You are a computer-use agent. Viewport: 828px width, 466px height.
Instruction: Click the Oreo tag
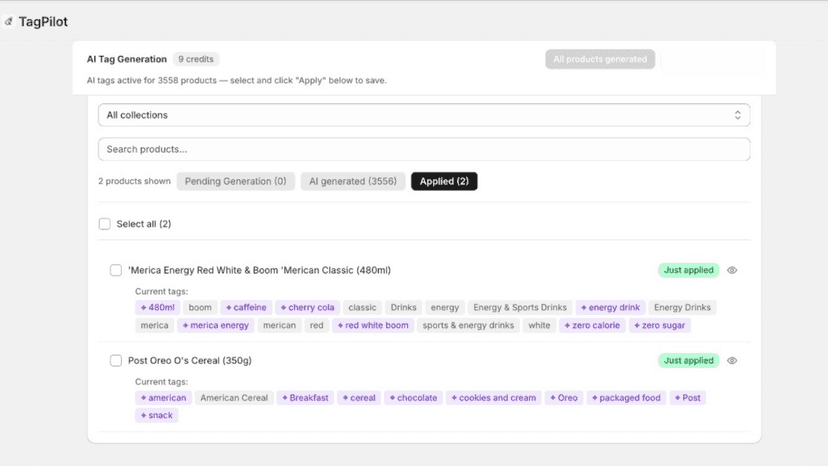click(x=564, y=398)
